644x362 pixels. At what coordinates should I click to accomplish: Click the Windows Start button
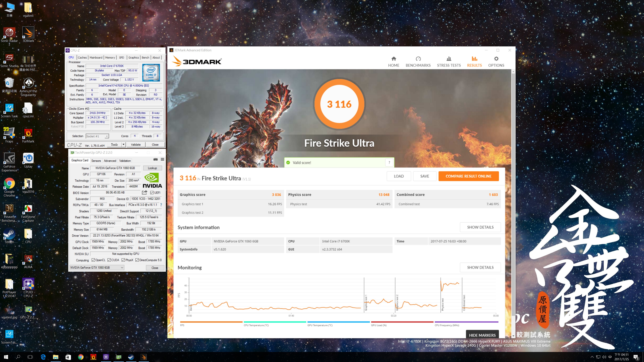6,357
